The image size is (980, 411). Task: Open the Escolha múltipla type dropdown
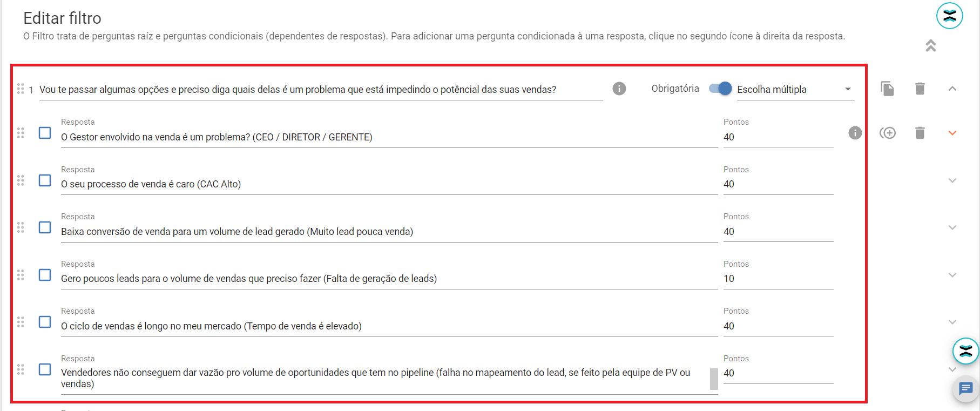point(795,90)
